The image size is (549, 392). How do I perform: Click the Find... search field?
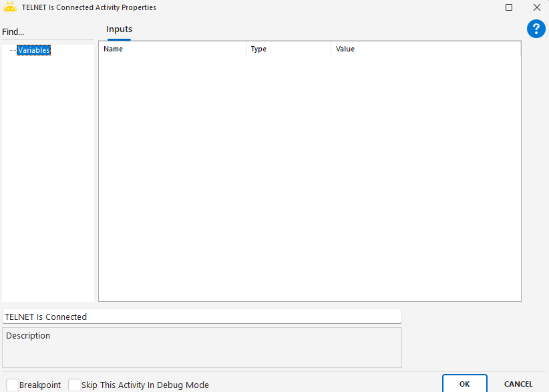pyautogui.click(x=47, y=32)
